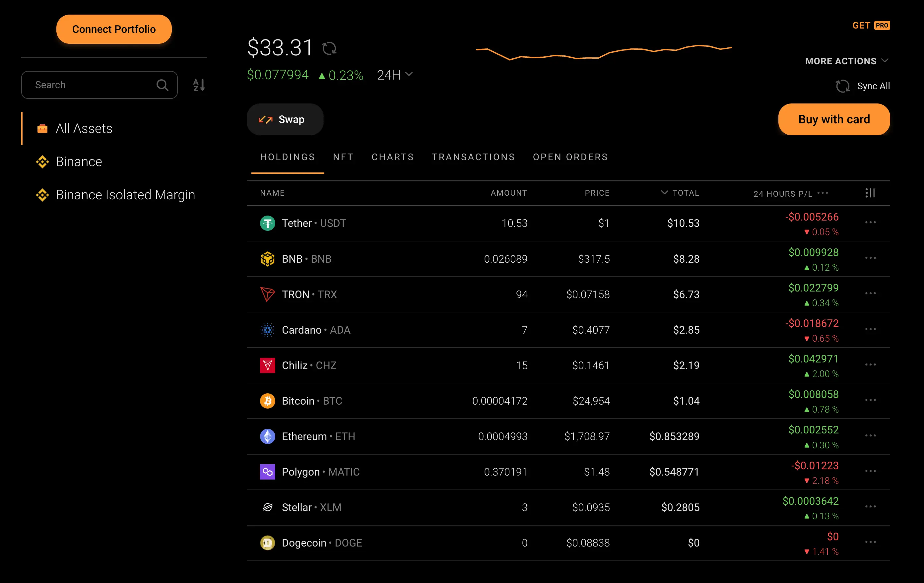
Task: Open the more options menu for Cardano row
Action: point(870,329)
